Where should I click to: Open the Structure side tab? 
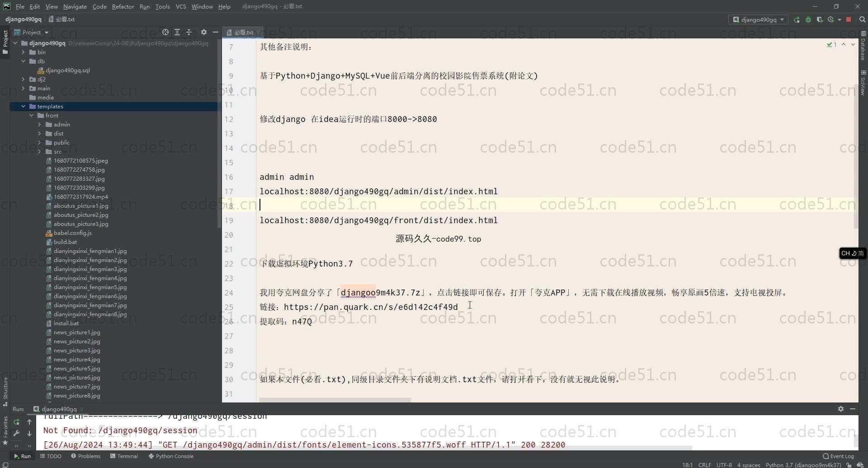pyautogui.click(x=5, y=391)
